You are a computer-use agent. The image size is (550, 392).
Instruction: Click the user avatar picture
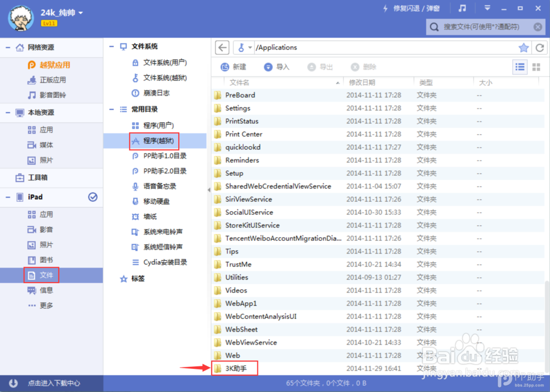21,18
